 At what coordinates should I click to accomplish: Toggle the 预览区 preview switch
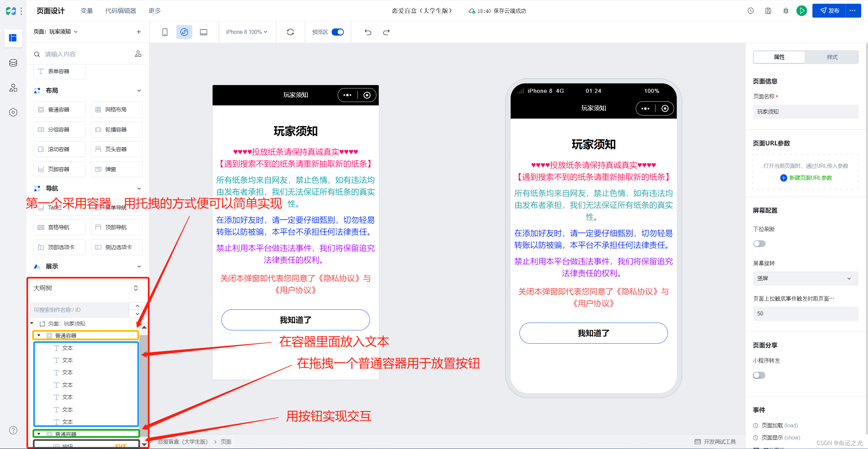click(337, 32)
